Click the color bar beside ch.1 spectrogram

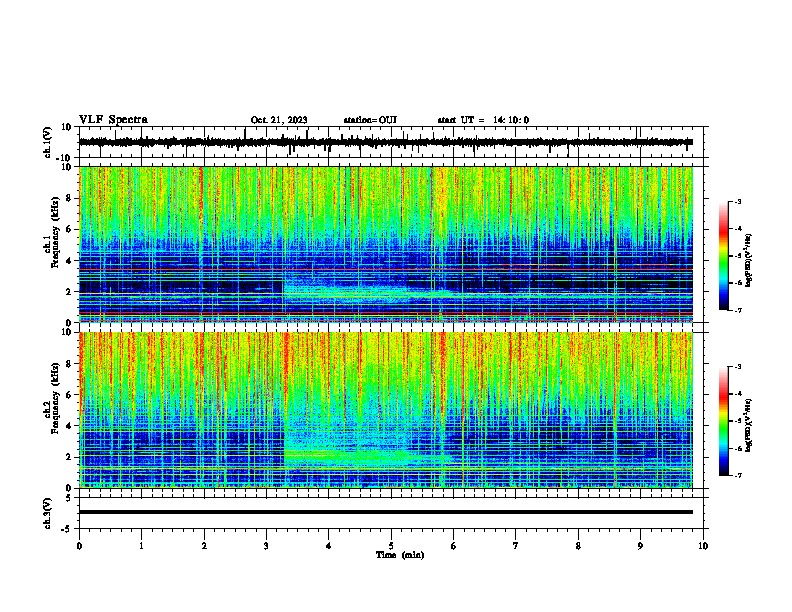coord(724,256)
